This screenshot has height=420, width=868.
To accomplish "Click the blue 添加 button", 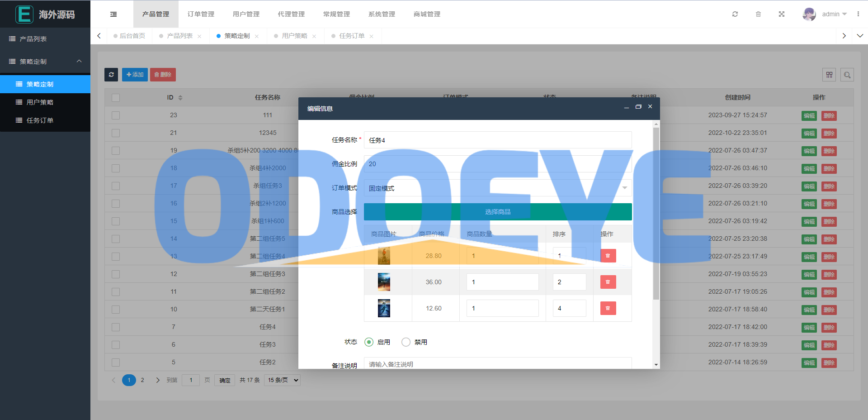I will [135, 75].
